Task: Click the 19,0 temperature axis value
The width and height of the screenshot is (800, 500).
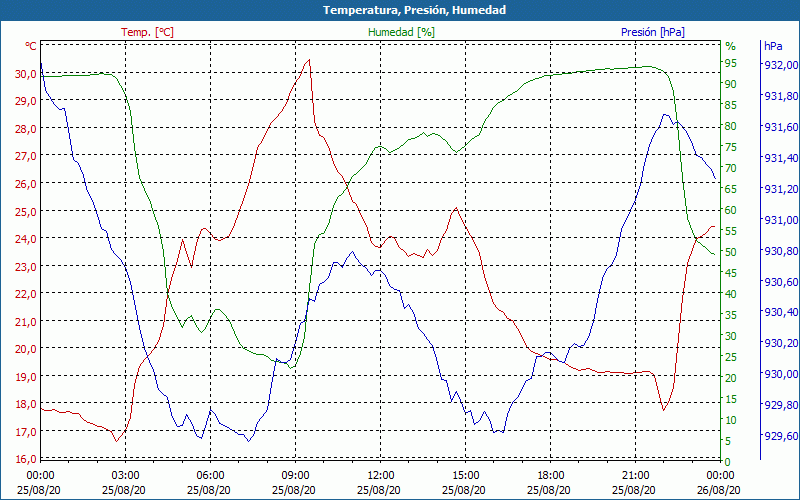Action: tap(26, 377)
